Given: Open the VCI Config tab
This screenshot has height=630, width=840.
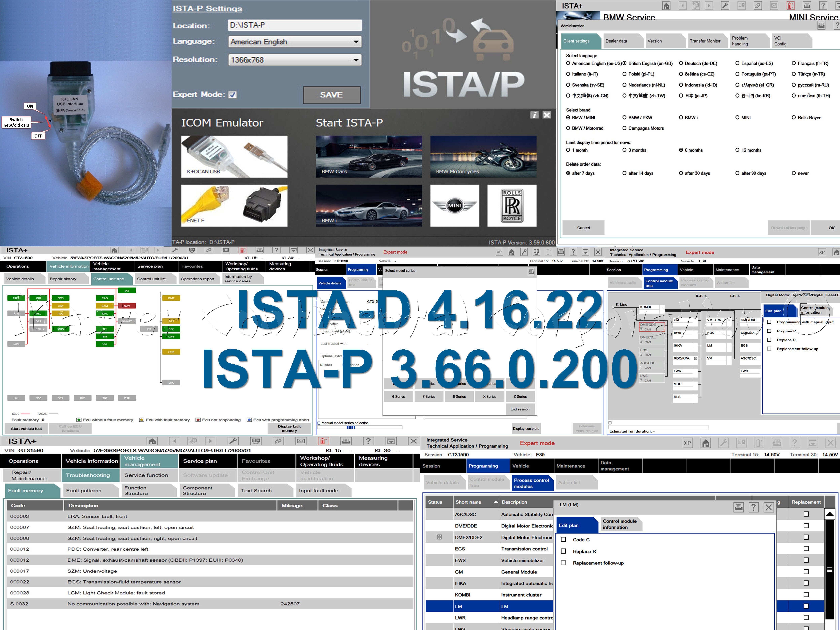Looking at the screenshot, I should click(x=792, y=41).
